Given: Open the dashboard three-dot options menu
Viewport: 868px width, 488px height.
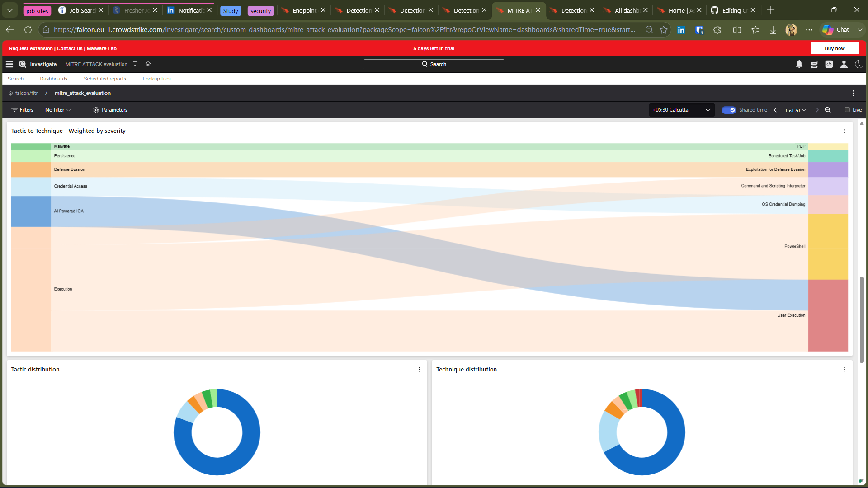Looking at the screenshot, I should [854, 93].
